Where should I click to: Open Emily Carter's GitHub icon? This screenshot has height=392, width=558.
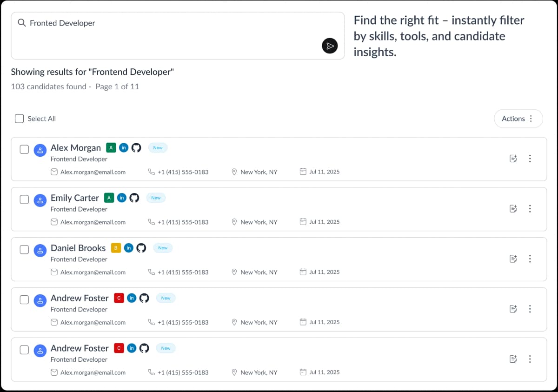click(134, 198)
